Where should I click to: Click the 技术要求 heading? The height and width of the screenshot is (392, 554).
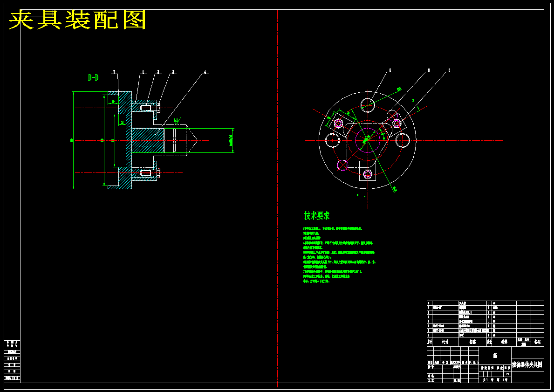[317, 216]
